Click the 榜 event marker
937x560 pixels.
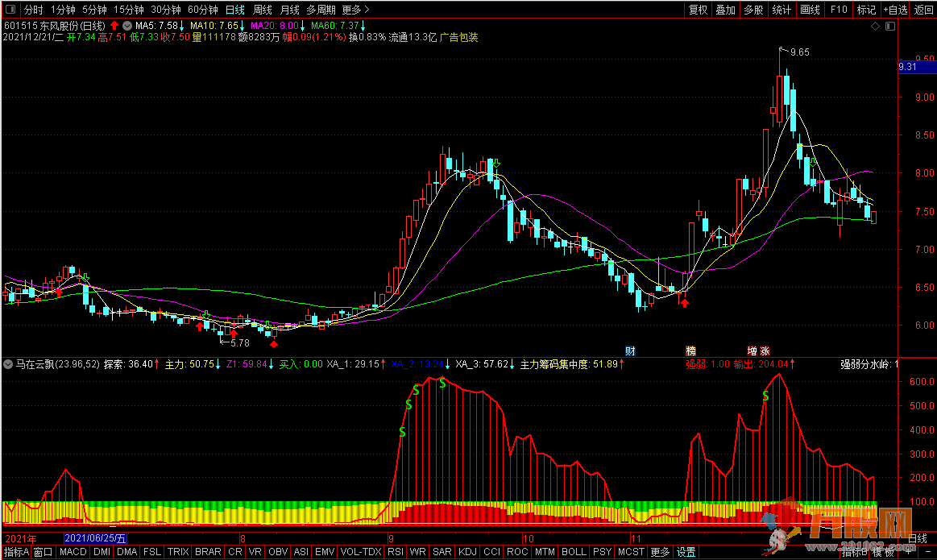[690, 351]
